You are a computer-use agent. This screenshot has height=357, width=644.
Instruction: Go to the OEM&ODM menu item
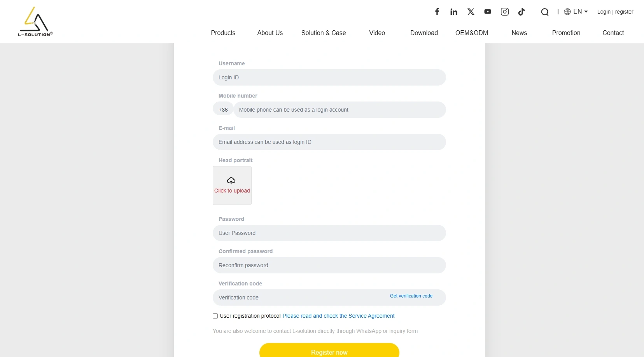472,33
